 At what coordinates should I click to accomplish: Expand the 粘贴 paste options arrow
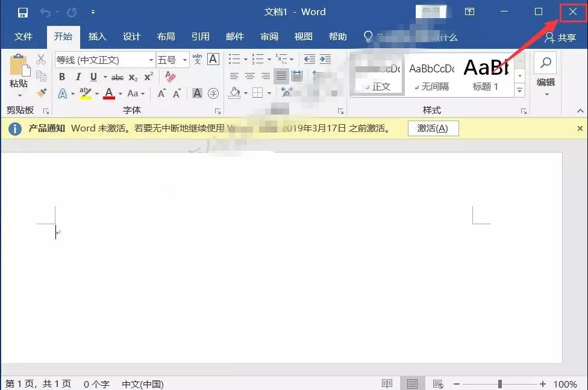coord(19,95)
